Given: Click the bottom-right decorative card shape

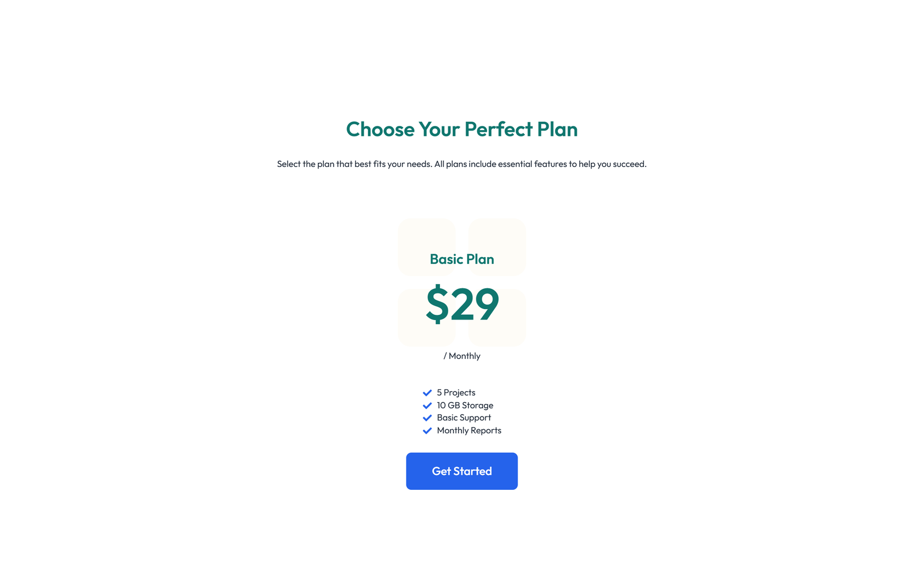Looking at the screenshot, I should click(x=497, y=317).
